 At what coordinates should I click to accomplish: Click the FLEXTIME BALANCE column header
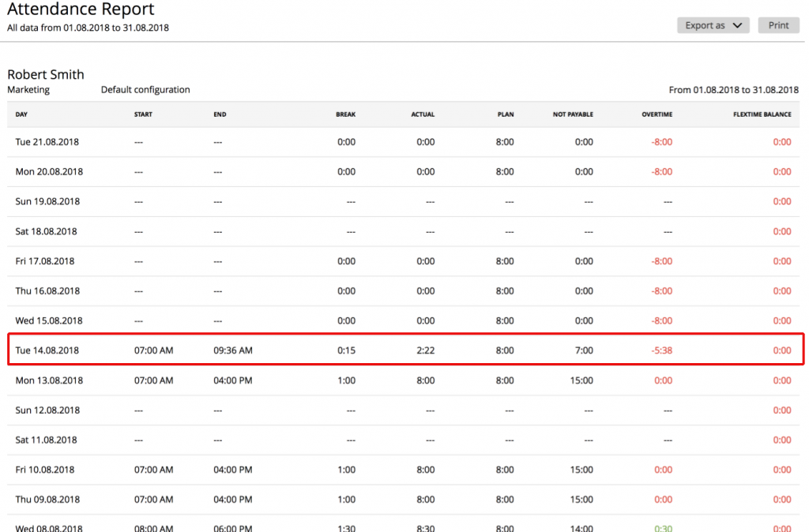point(762,114)
